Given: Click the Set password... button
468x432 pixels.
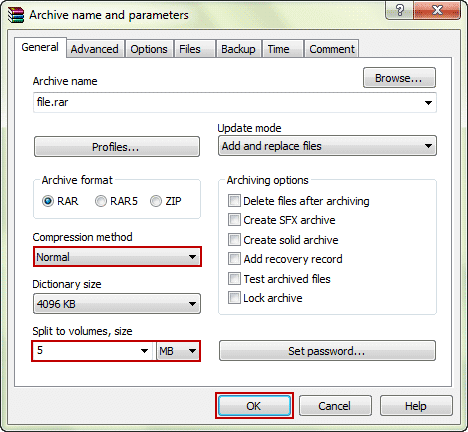Looking at the screenshot, I should coord(327,351).
